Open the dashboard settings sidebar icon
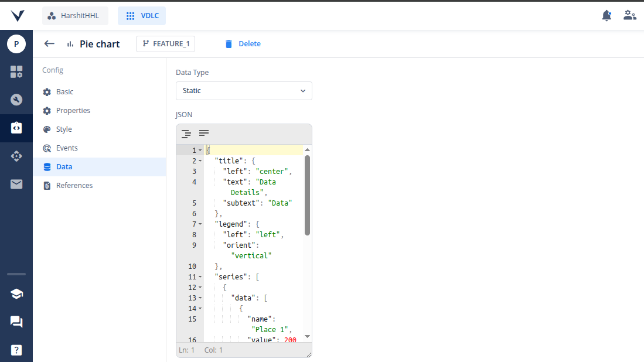Viewport: 644px width, 362px height. 16,72
